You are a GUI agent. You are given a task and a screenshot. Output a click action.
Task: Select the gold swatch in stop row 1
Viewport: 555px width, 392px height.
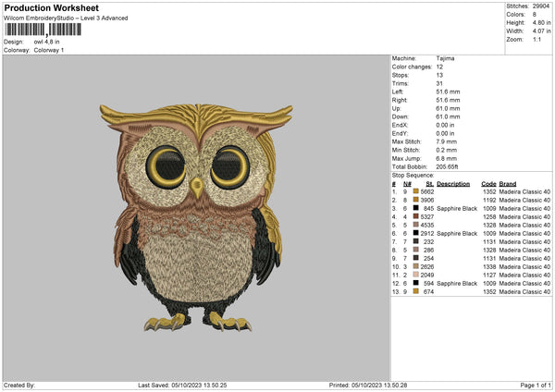point(415,191)
